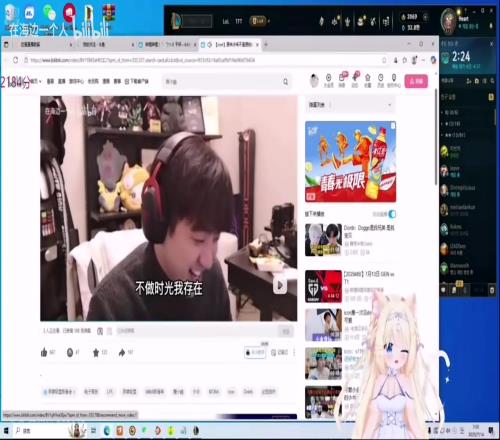Toggle the autoplay next switch
This screenshot has height=440, width=500.
pyautogui.click(x=392, y=214)
